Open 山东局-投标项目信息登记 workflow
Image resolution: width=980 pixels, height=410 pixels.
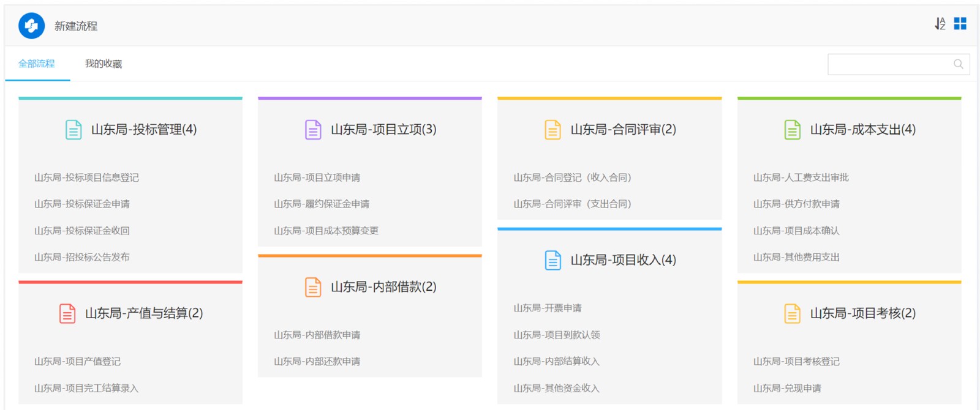coord(86,177)
